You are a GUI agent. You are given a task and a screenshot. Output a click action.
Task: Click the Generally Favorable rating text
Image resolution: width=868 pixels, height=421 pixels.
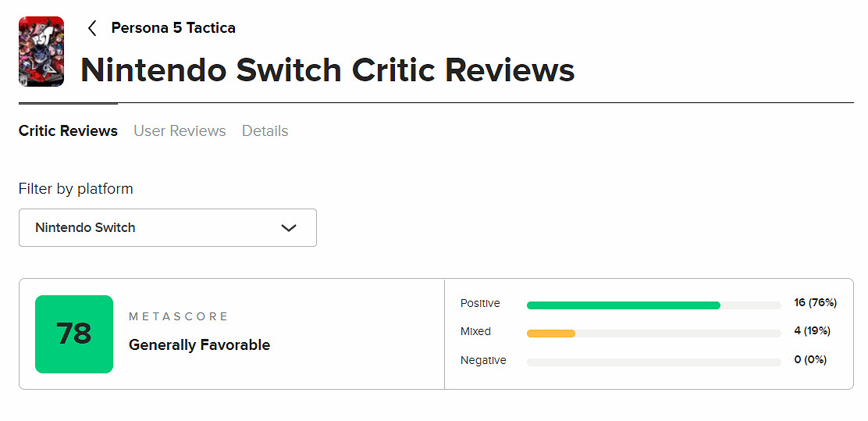point(199,344)
